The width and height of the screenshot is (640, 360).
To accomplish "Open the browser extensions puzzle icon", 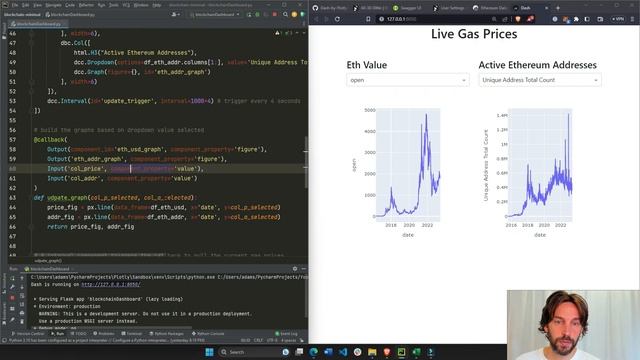I will pos(576,19).
